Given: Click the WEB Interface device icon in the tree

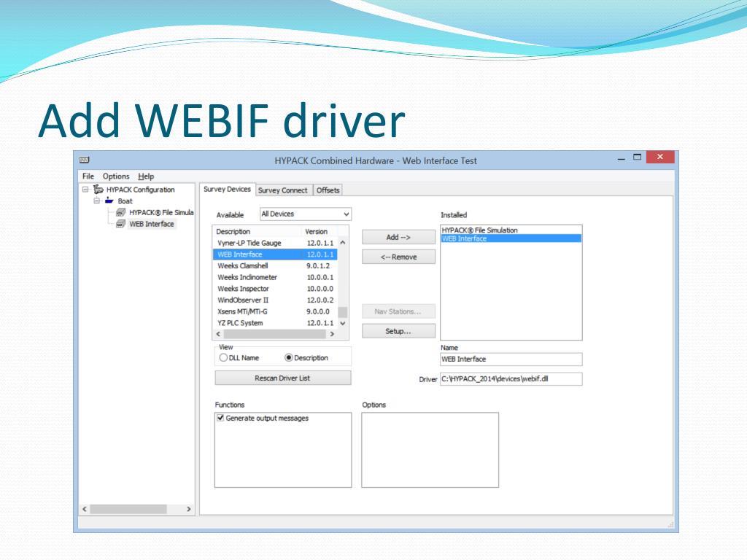Looking at the screenshot, I should [x=121, y=224].
